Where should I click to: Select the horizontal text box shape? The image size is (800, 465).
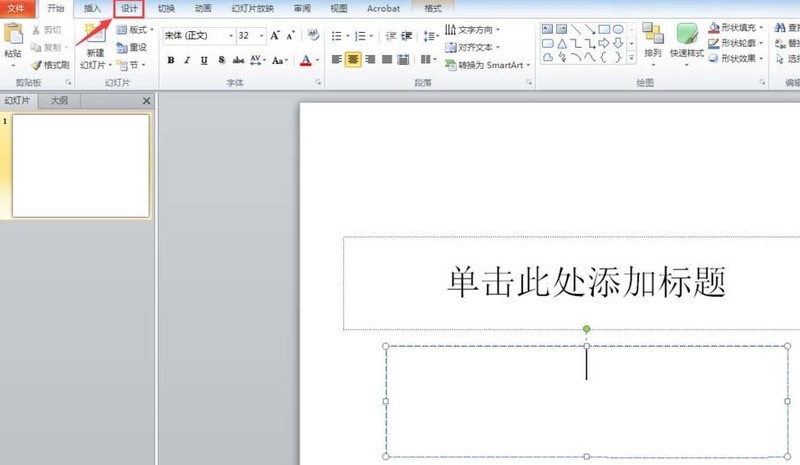pyautogui.click(x=547, y=29)
